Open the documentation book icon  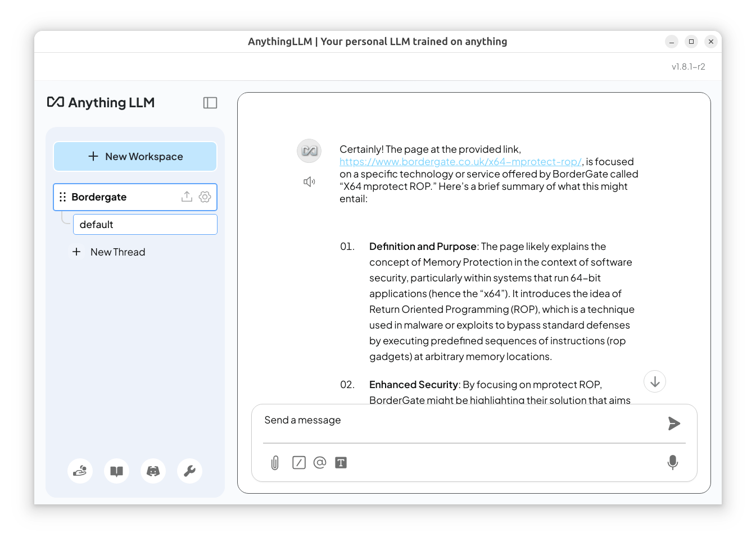click(x=117, y=471)
